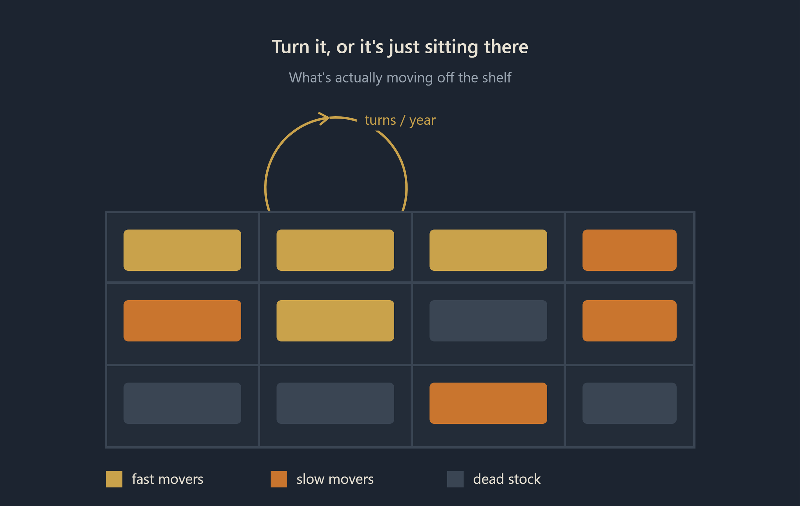
Task: Click the 'fast movers' legend text
Action: click(x=168, y=479)
